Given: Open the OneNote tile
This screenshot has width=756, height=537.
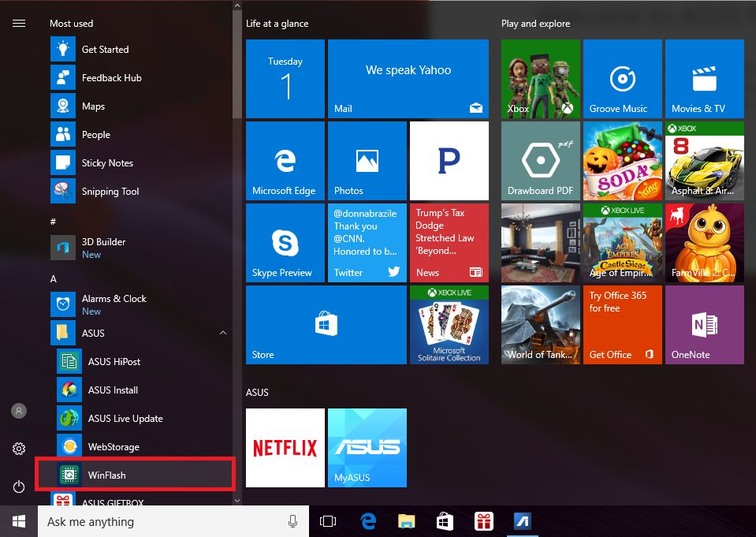Looking at the screenshot, I should click(705, 325).
